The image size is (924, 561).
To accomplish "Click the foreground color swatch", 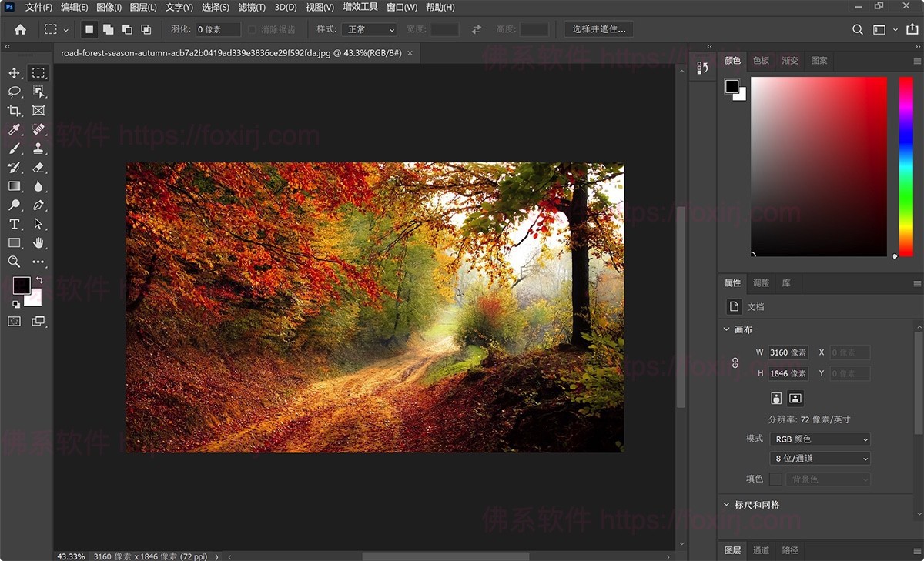I will tap(21, 286).
